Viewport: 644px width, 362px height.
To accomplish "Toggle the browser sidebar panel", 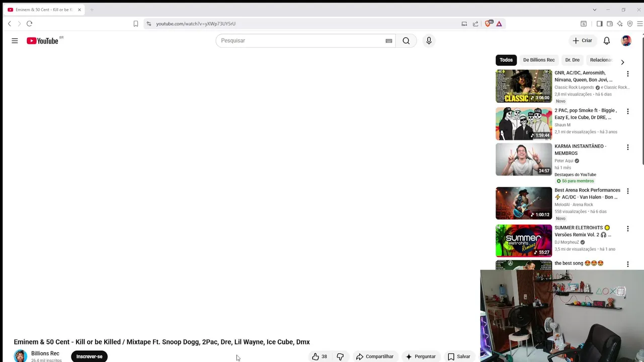I will (x=599, y=24).
